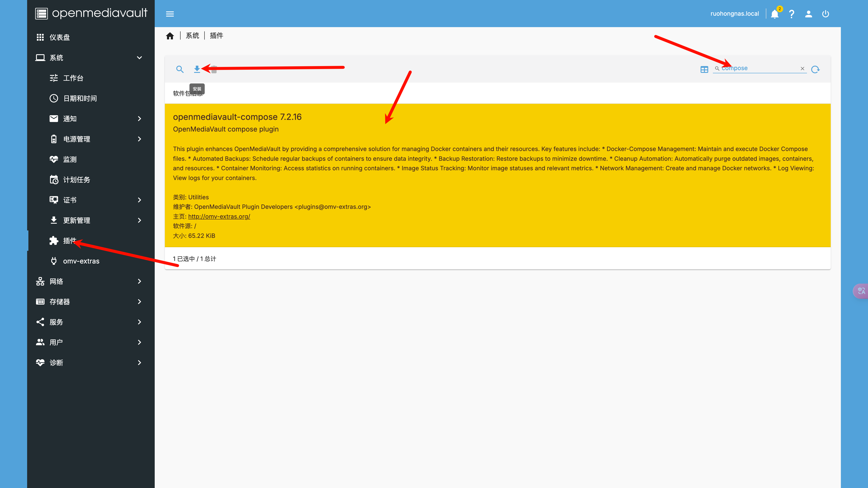Expand the 诊断 menu

91,363
